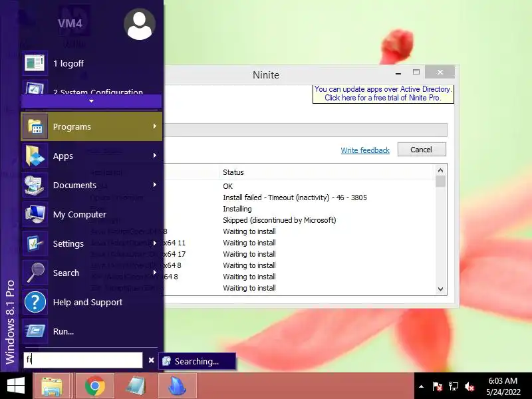Click the Search magnifier icon
This screenshot has height=399, width=532.
pos(35,273)
